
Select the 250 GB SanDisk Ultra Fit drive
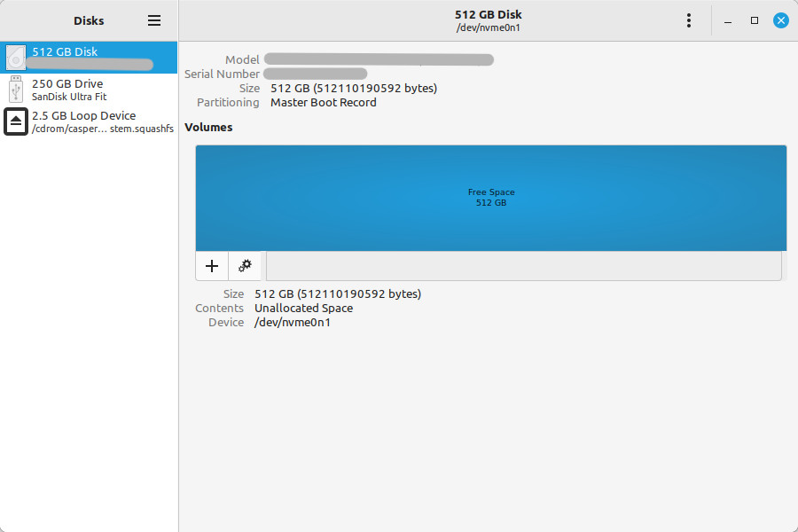pos(89,90)
